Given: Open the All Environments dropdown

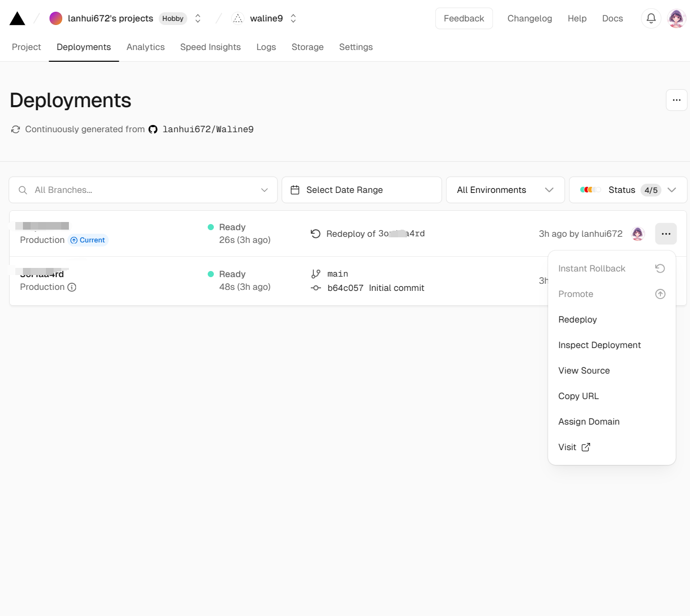Looking at the screenshot, I should coord(505,190).
